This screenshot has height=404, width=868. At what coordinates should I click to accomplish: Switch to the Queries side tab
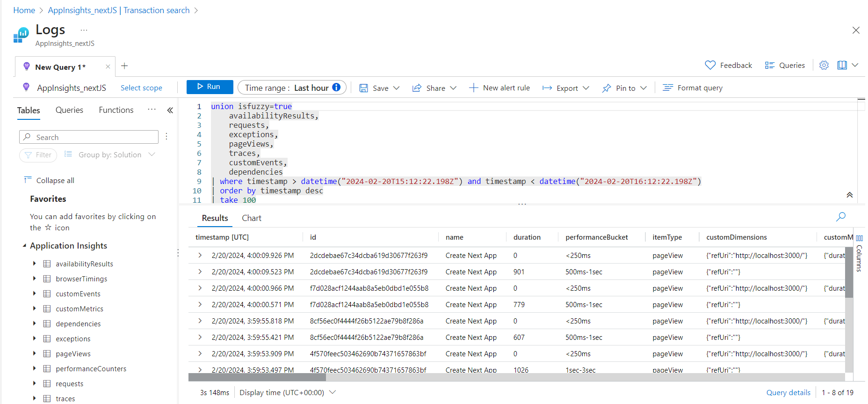69,110
